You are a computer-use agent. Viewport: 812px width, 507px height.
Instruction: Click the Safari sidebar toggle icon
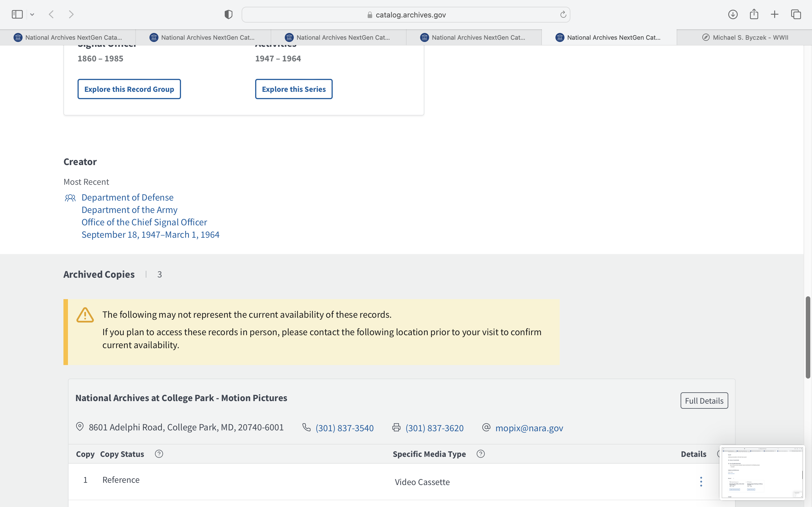pyautogui.click(x=17, y=14)
